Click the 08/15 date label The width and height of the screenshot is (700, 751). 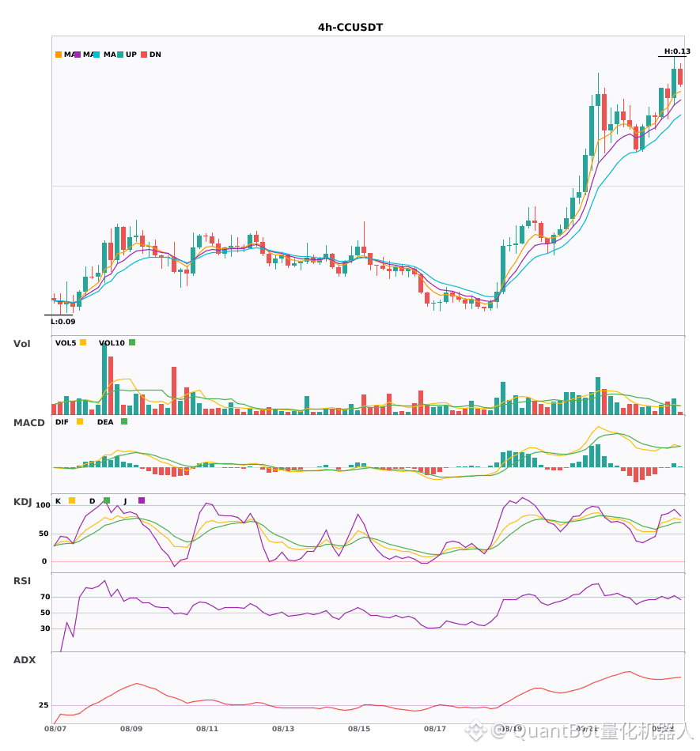click(359, 729)
